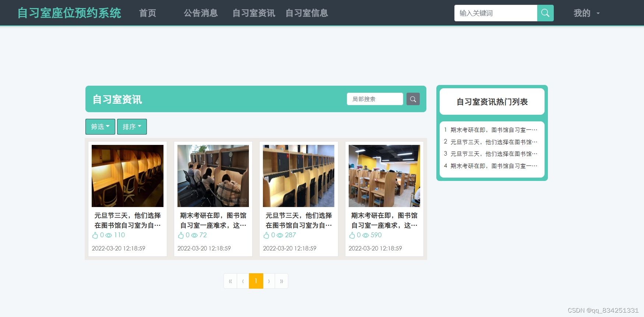Expand the 我的 account menu
The width and height of the screenshot is (644, 317).
click(587, 13)
